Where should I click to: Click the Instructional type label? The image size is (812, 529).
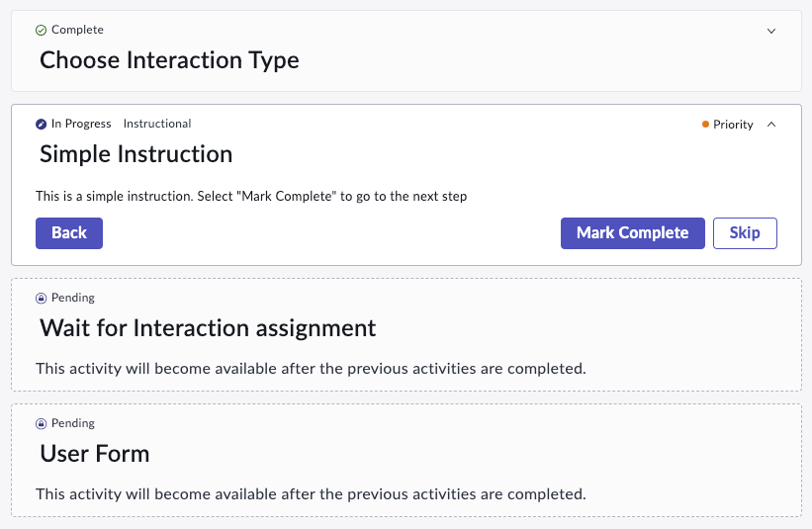(x=157, y=124)
